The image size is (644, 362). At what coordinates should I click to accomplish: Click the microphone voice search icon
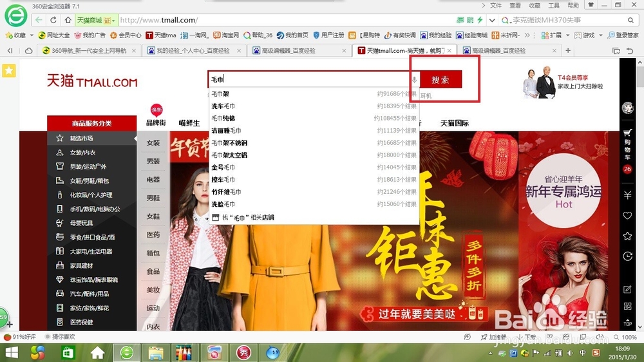coord(414,80)
